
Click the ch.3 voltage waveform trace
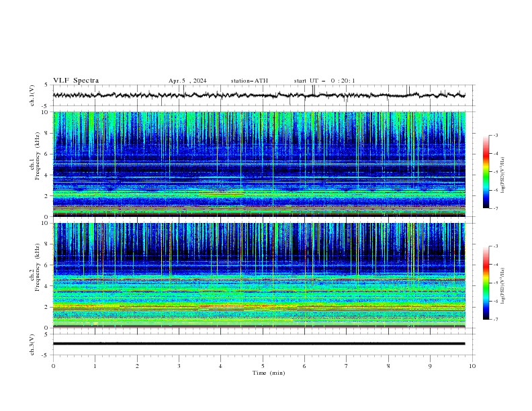259,344
